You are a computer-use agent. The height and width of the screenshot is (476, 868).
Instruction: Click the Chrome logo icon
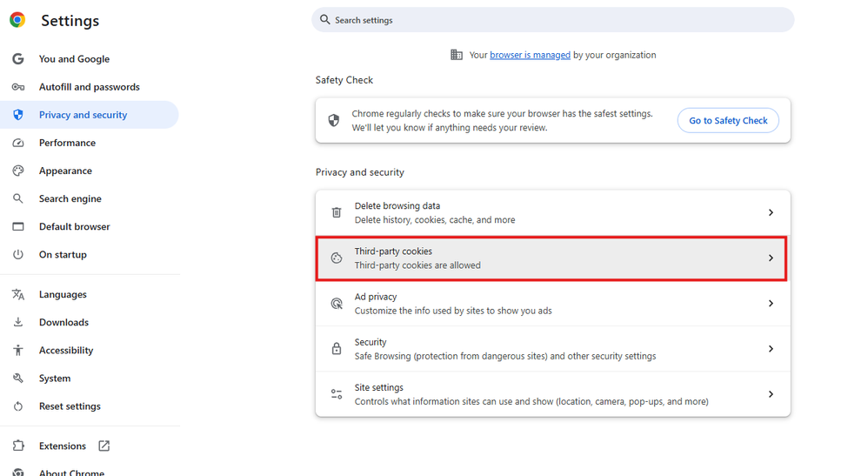(x=17, y=20)
